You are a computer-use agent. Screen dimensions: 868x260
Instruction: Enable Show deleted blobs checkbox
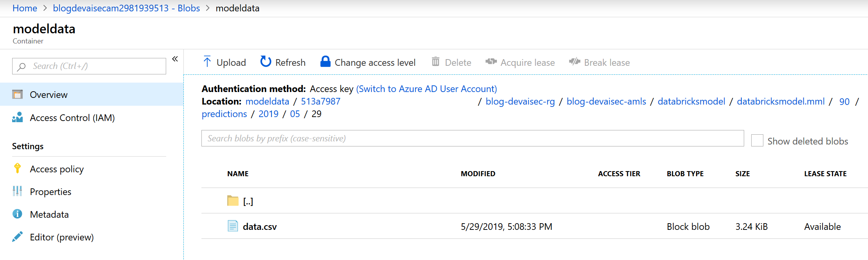coord(757,141)
